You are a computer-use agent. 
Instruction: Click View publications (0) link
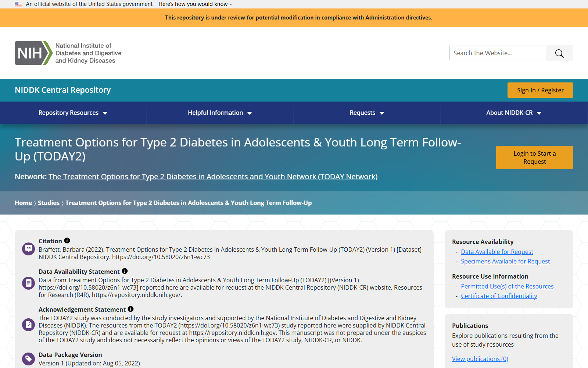coord(480,359)
